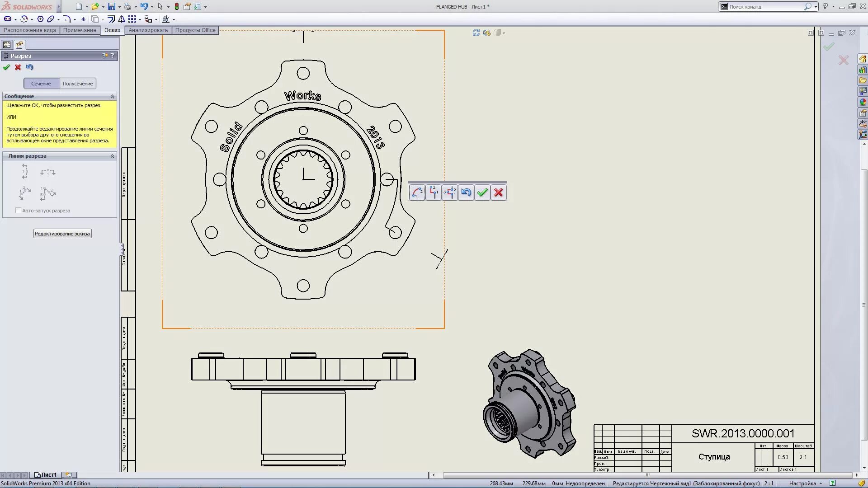Accept section with green check in popup toolbar
Viewport: 868px width, 488px height.
coord(482,192)
